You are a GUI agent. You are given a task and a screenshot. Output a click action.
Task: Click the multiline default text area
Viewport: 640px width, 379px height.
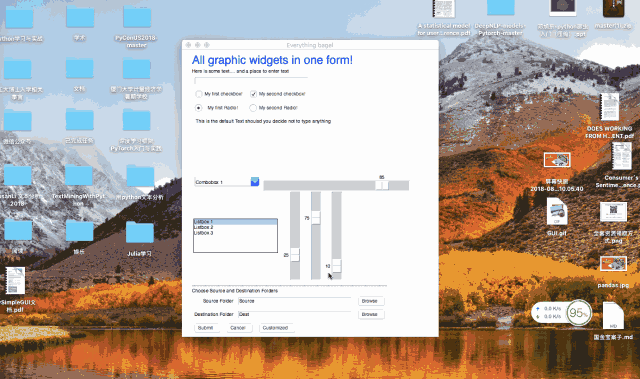pyautogui.click(x=303, y=145)
